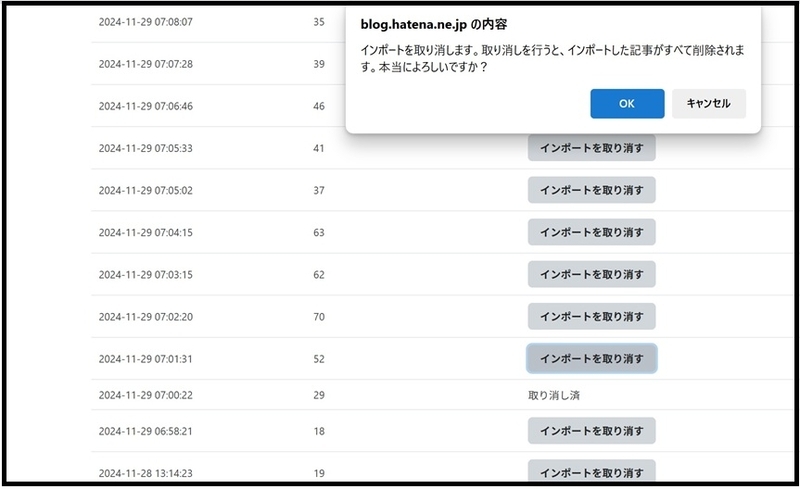Click the article count 39
Image resolution: width=800 pixels, height=489 pixels.
(319, 64)
